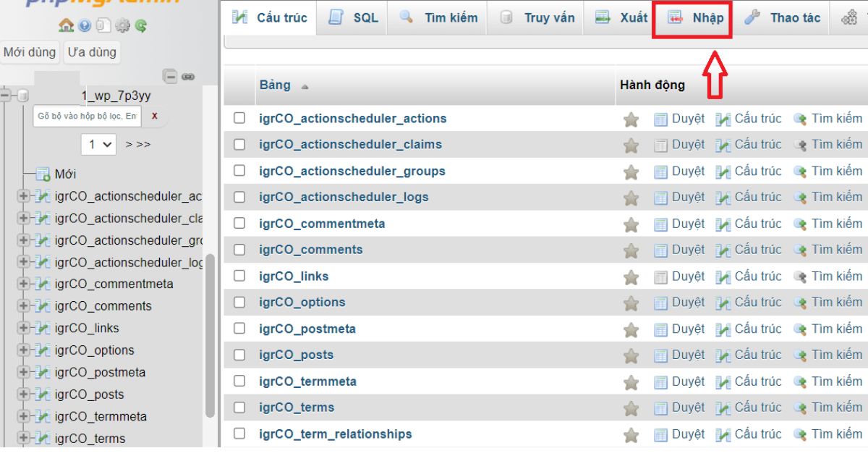
Task: Focus the table filter input box
Action: 87,116
